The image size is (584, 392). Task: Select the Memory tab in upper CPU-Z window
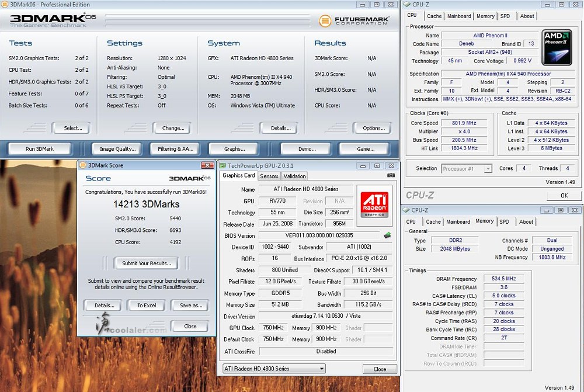[x=485, y=16]
